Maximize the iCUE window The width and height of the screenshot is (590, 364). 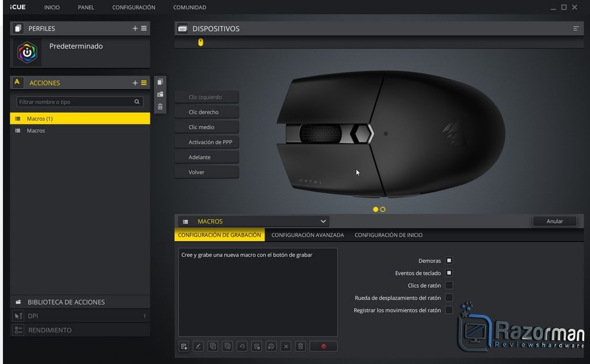click(x=563, y=7)
